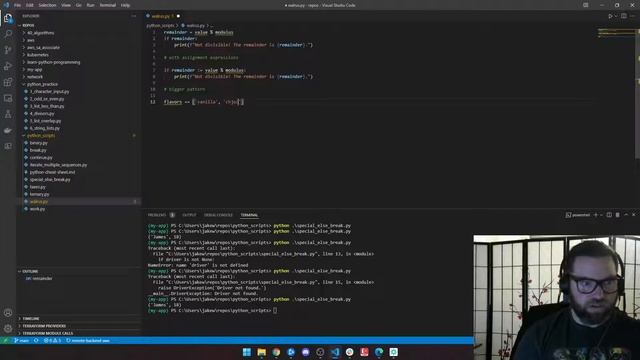Select the walrus.py editor tab
Image resolution: width=640 pixels, height=360 pixels.
click(163, 16)
